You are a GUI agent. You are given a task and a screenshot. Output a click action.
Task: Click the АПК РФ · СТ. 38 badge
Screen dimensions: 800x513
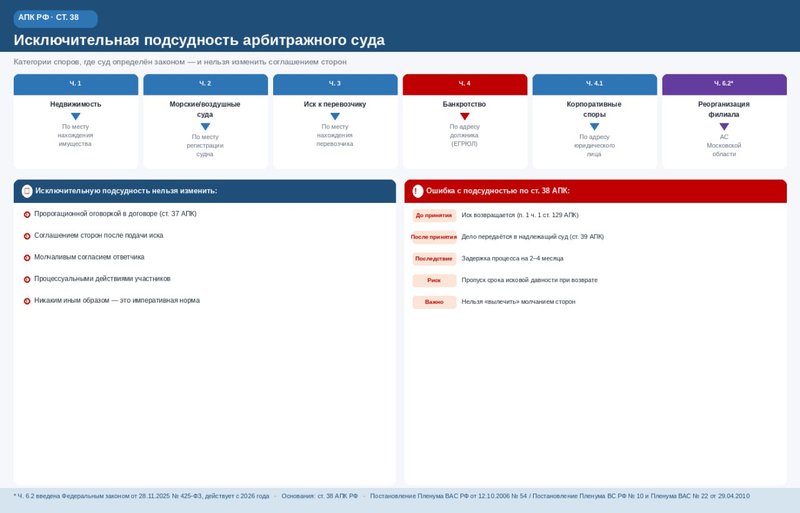coord(56,18)
